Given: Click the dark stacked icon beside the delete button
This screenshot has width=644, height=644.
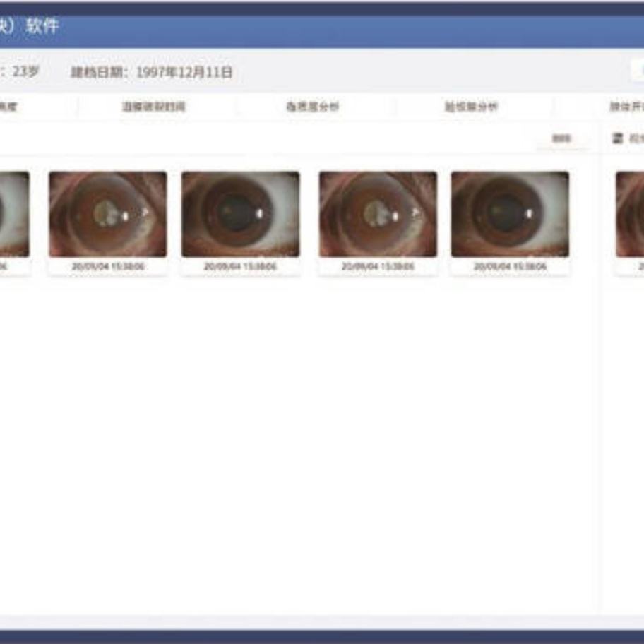Looking at the screenshot, I should pos(617,138).
